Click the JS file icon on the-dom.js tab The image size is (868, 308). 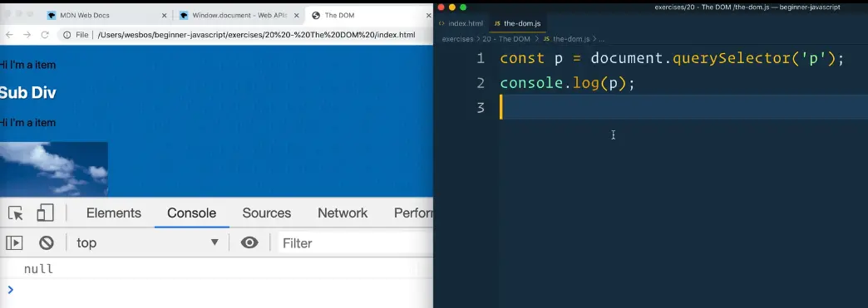tap(497, 24)
